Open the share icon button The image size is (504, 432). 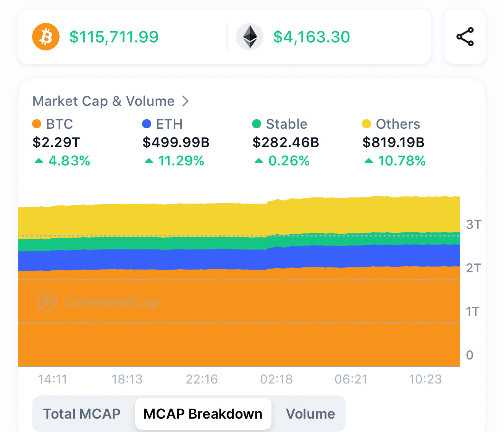465,37
